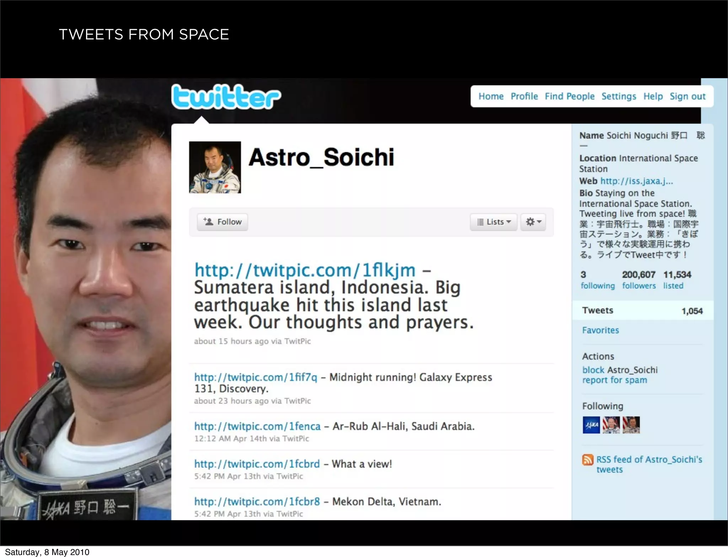Click the Astro_Soichi profile picture

215,167
